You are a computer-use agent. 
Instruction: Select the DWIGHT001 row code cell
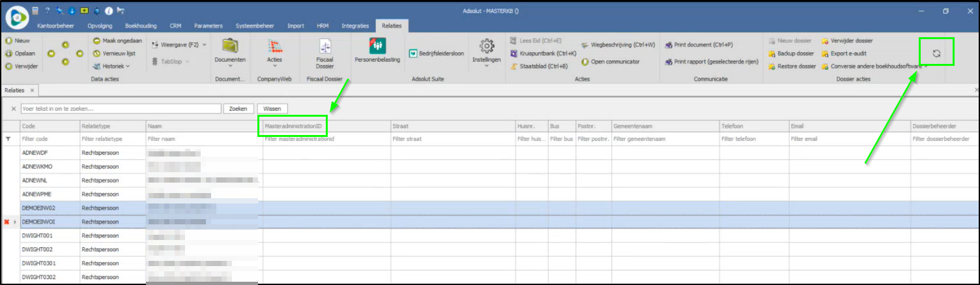pyautogui.click(x=49, y=235)
